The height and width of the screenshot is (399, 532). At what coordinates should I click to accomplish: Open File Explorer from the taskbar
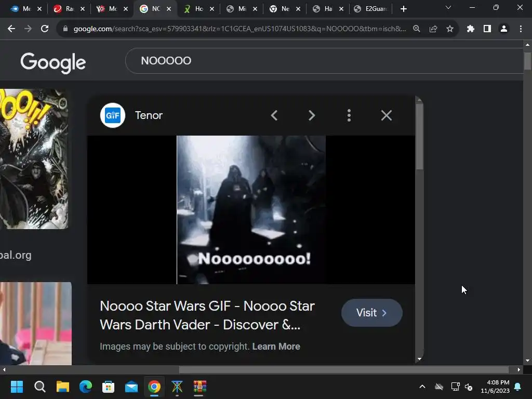(x=63, y=387)
